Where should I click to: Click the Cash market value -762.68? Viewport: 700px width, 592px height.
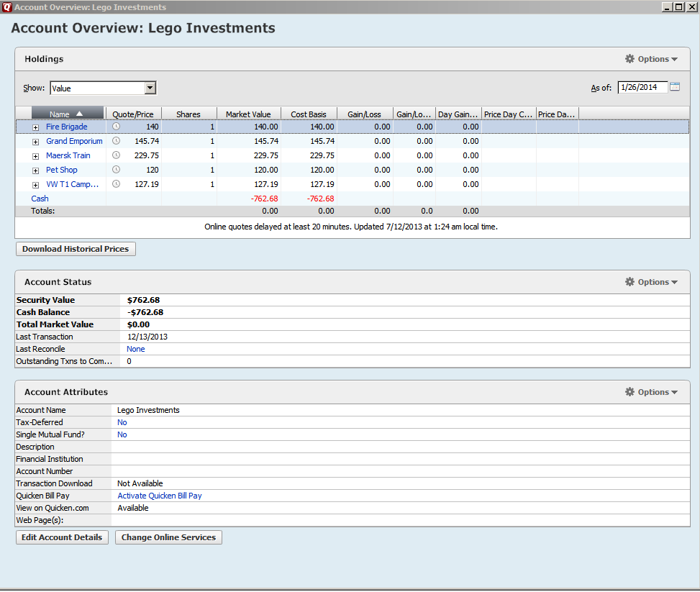(264, 199)
